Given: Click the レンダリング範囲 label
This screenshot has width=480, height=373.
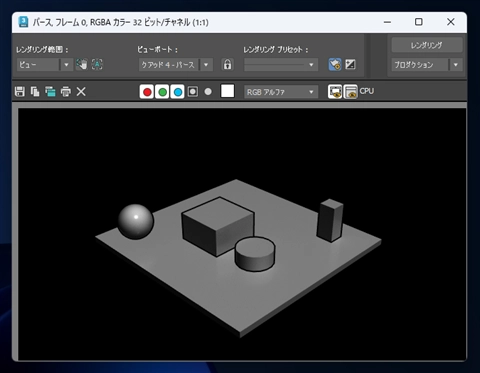Looking at the screenshot, I should coord(42,50).
